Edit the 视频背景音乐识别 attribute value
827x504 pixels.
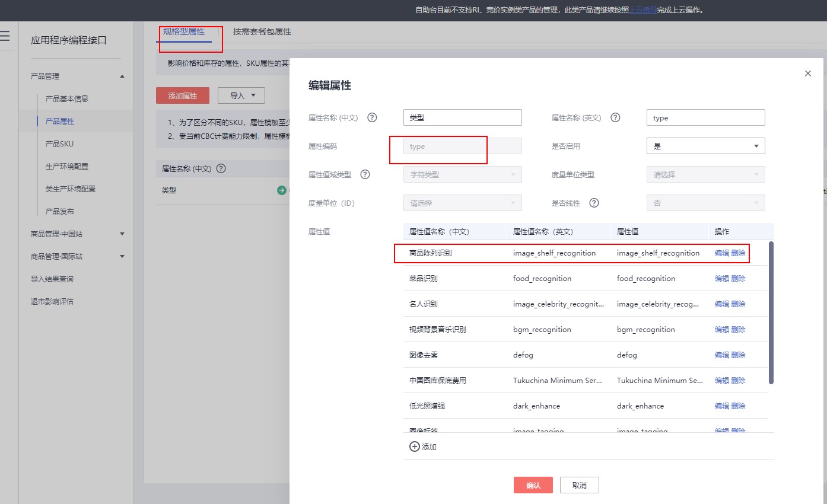coord(722,329)
